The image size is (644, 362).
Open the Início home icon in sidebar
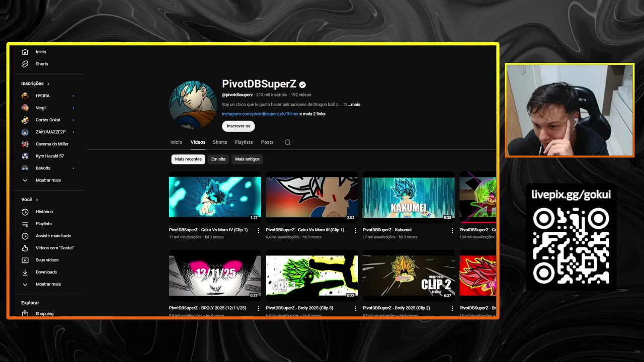(25, 52)
